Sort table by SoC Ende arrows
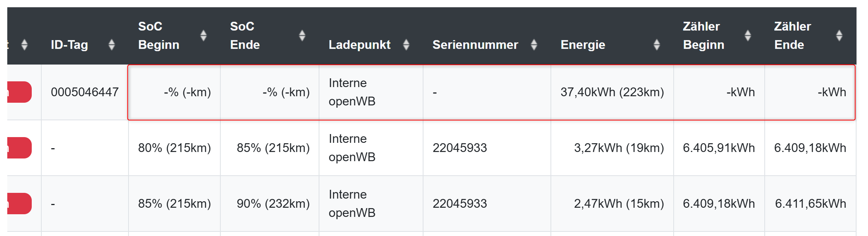Screen dimensions: 868x236 tap(302, 36)
